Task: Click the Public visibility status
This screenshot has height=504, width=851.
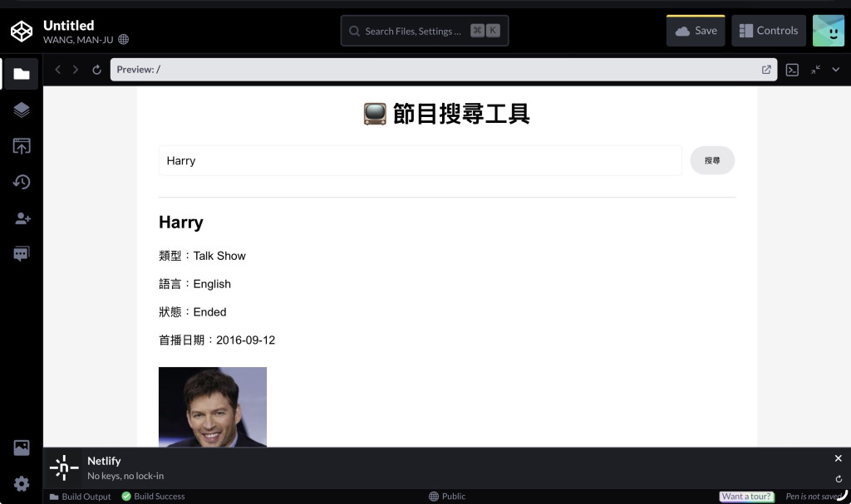Action: pyautogui.click(x=446, y=497)
